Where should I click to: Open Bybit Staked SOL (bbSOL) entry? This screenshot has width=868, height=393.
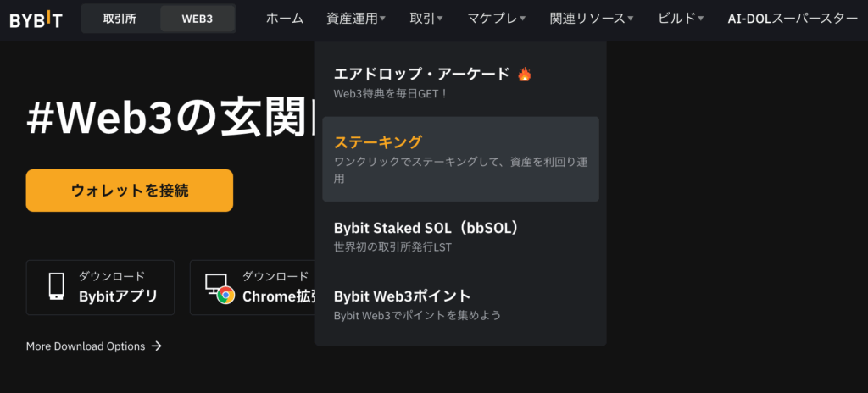(460, 236)
